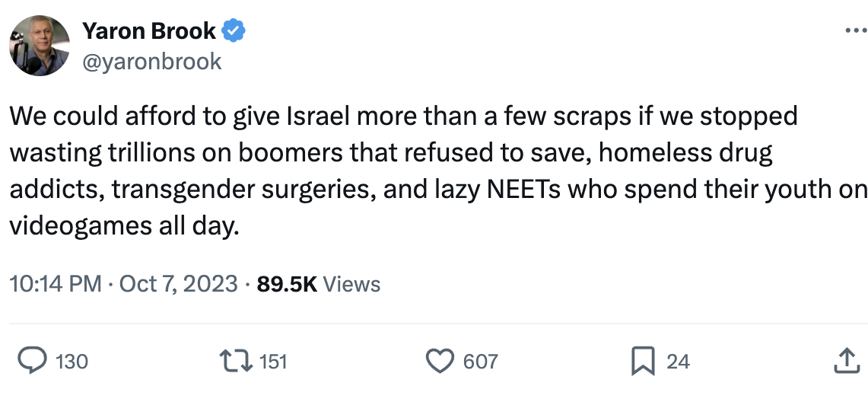Toggle the bookmark icon
This screenshot has width=868, height=399.
click(x=643, y=361)
